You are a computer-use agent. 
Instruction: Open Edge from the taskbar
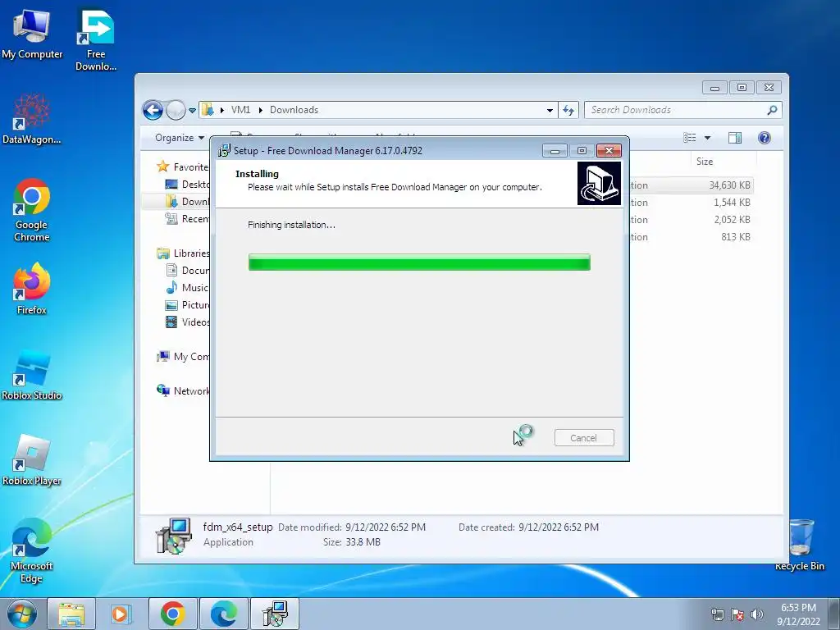click(223, 614)
